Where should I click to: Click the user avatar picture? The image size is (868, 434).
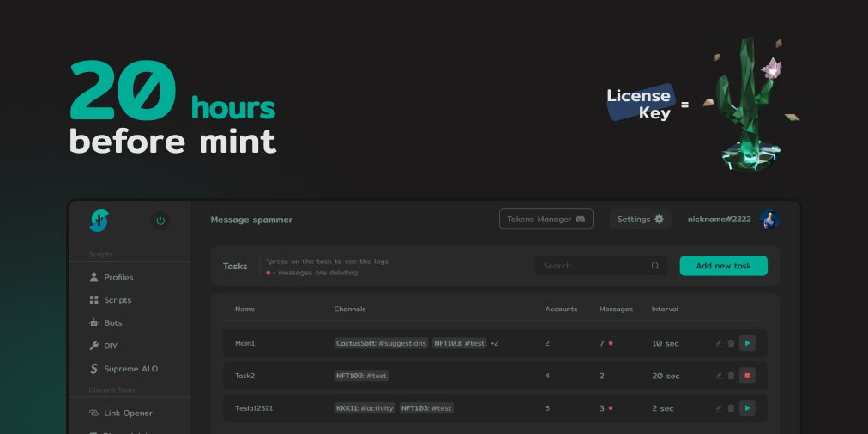tap(769, 220)
